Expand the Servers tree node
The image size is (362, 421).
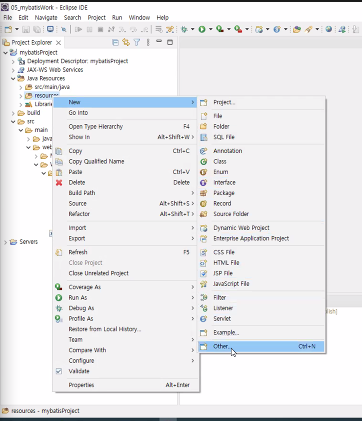[x=5, y=242]
